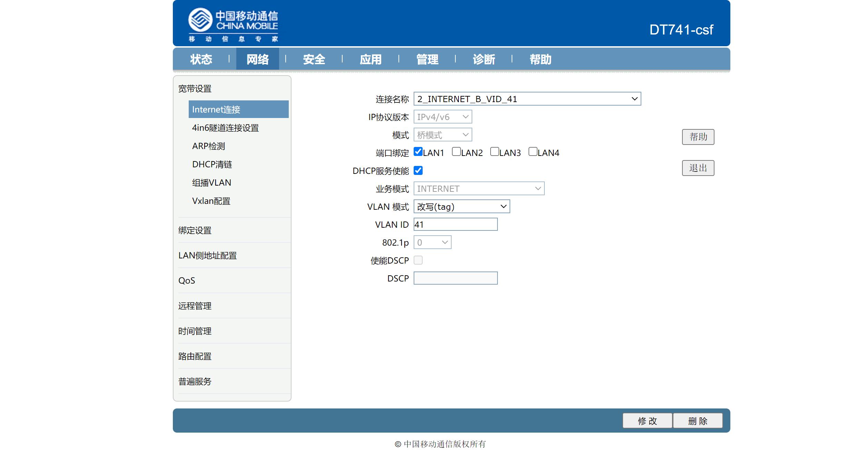
Task: Go to the 诊断 tab
Action: click(484, 59)
